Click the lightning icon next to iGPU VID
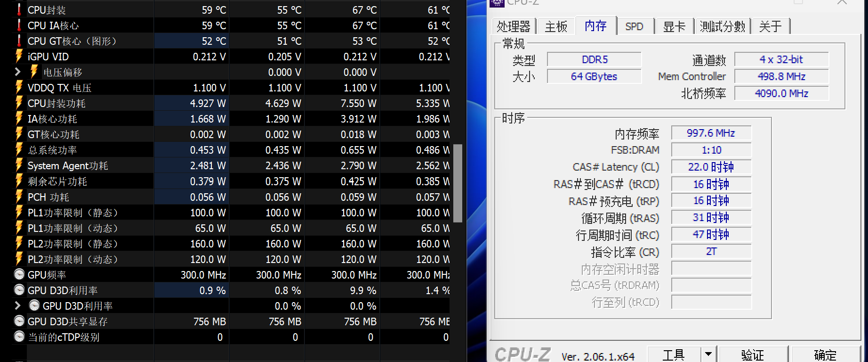 pyautogui.click(x=19, y=57)
